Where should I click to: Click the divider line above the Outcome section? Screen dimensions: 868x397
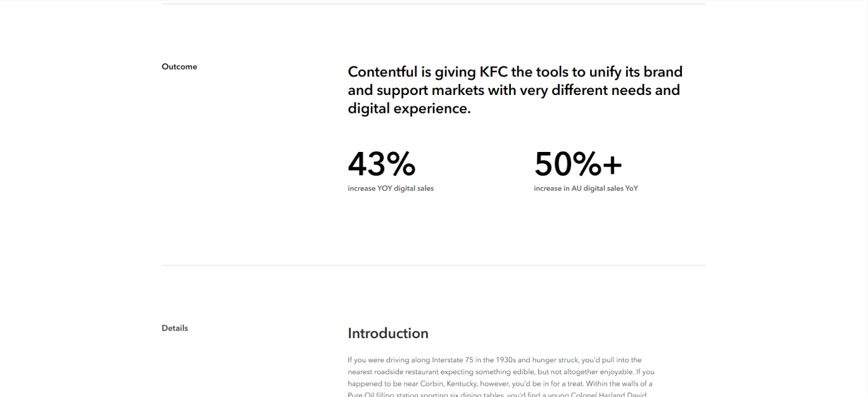pyautogui.click(x=433, y=4)
